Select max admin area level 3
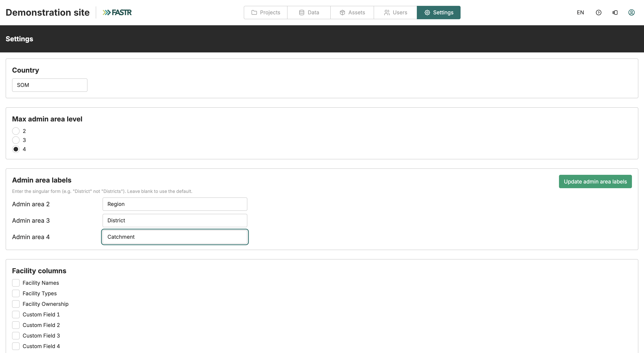This screenshot has width=644, height=353. tap(16, 140)
